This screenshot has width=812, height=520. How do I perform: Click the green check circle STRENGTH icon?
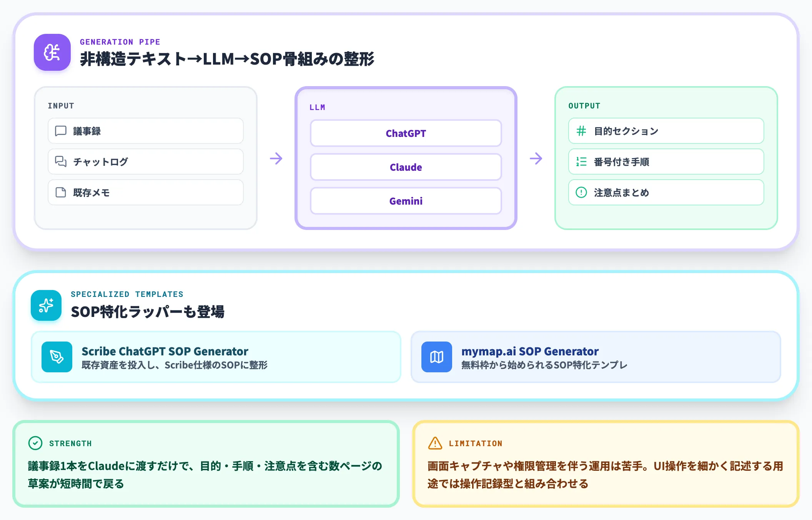35,443
